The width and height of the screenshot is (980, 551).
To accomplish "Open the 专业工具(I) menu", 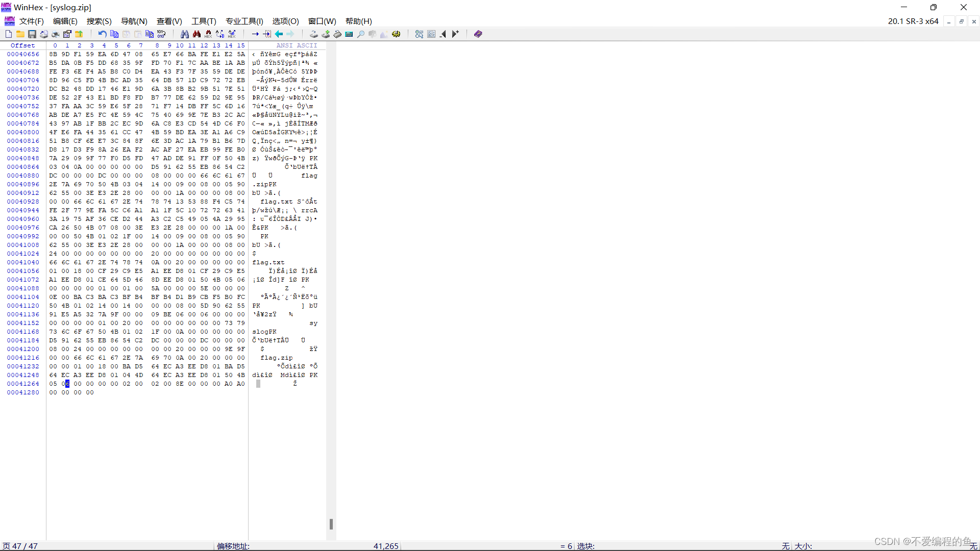I will pos(244,21).
